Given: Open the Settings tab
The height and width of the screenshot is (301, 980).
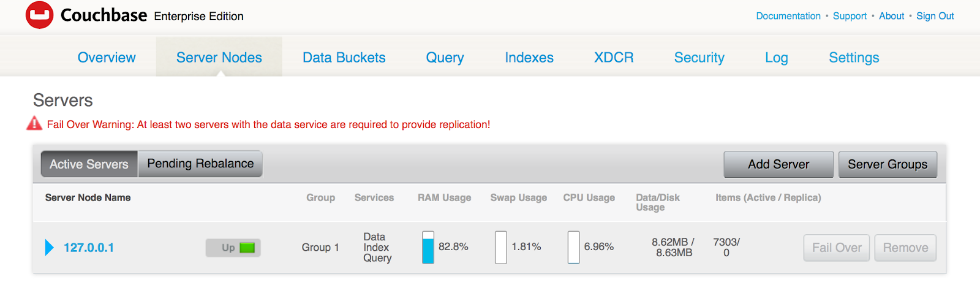Looking at the screenshot, I should pyautogui.click(x=854, y=58).
